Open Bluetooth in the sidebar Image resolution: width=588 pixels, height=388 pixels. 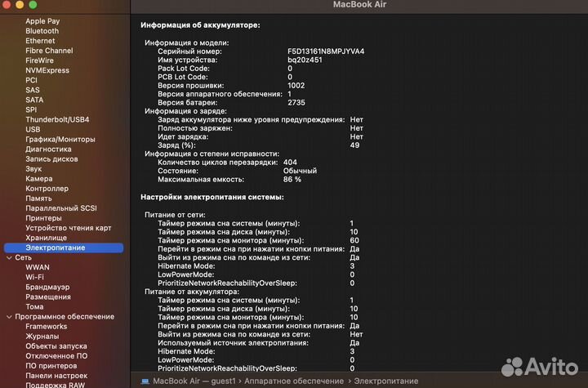click(x=42, y=31)
